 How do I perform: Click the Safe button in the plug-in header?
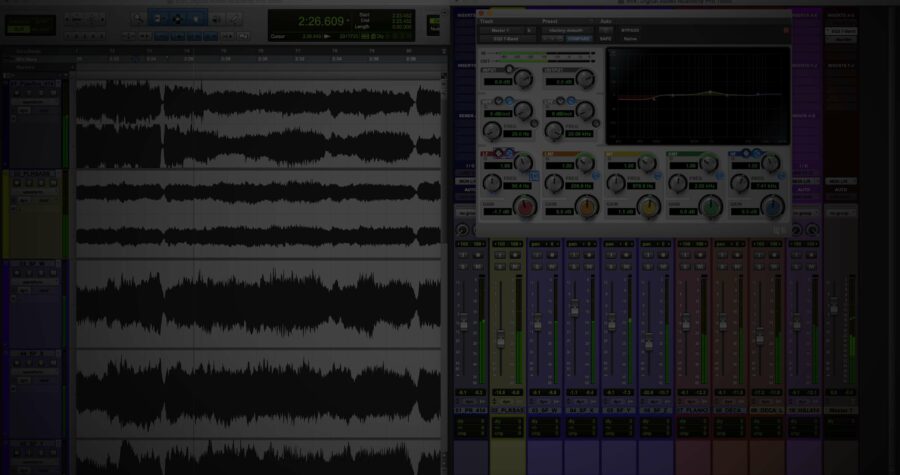(606, 39)
